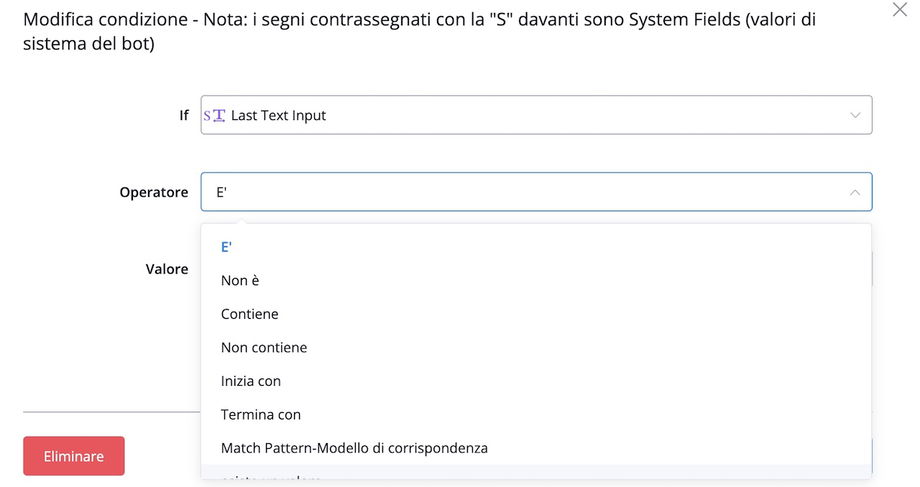Select the 'Inizia con' operator
The height and width of the screenshot is (487, 920).
coord(251,381)
